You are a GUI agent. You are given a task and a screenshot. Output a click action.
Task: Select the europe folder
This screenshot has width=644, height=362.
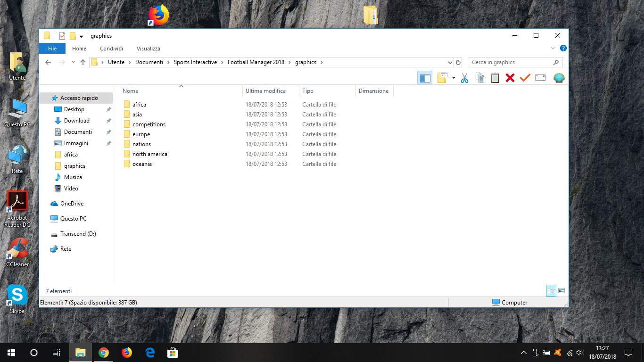141,134
